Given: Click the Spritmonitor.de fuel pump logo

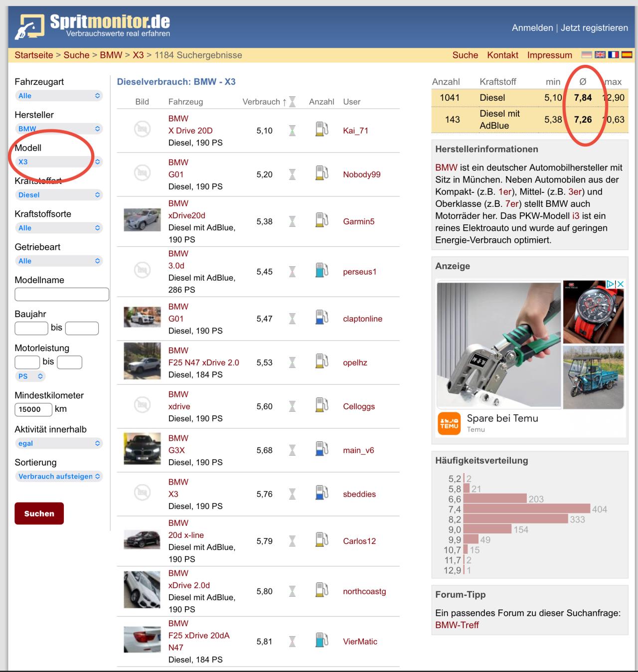Looking at the screenshot, I should [29, 27].
